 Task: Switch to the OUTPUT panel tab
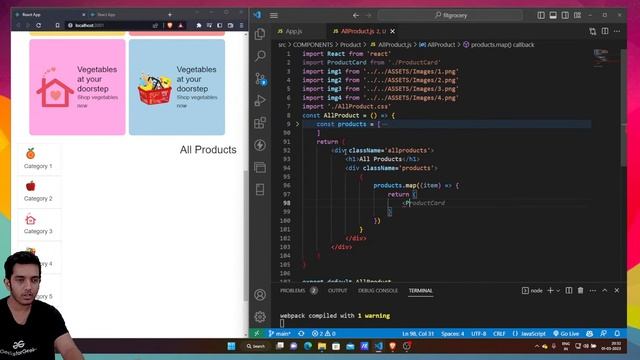[x=338, y=291]
